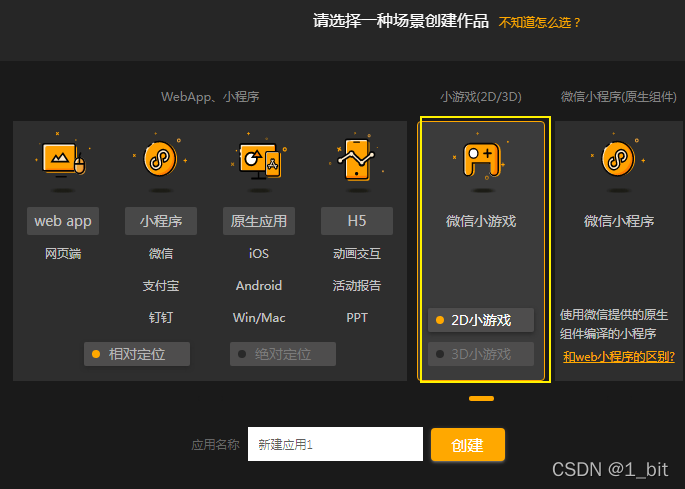Screen dimensions: 685x489
Task: Click the 网页端 label
Action: pos(63,253)
